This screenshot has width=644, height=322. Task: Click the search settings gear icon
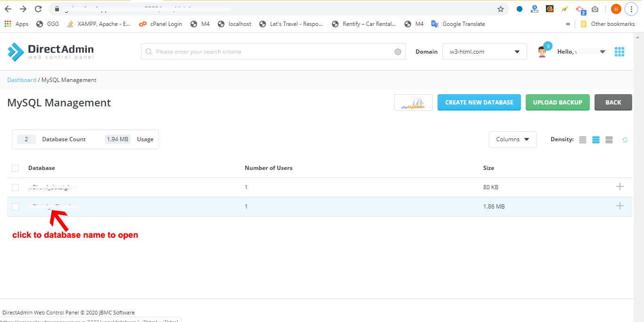[398, 52]
